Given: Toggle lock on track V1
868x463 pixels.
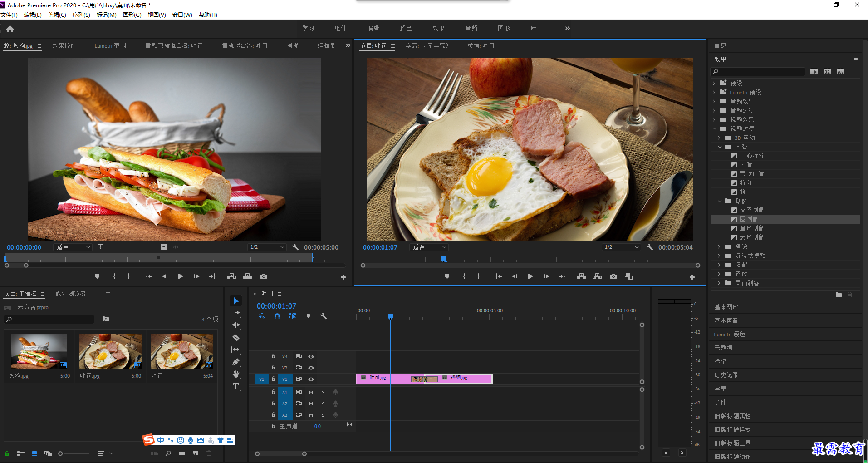Looking at the screenshot, I should point(274,379).
